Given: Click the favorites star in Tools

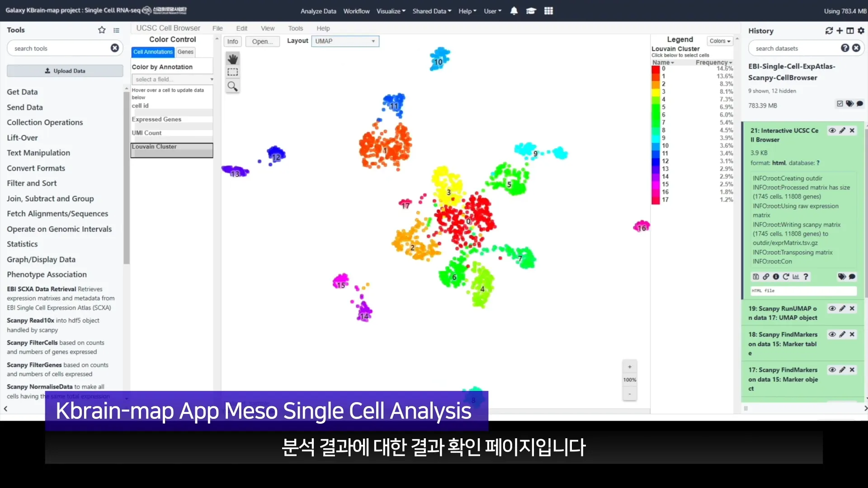Looking at the screenshot, I should point(102,30).
